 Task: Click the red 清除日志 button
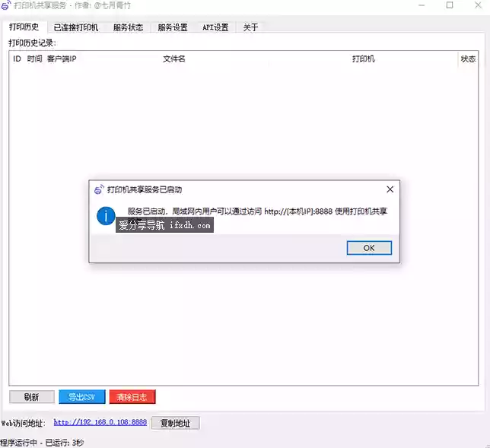(132, 397)
